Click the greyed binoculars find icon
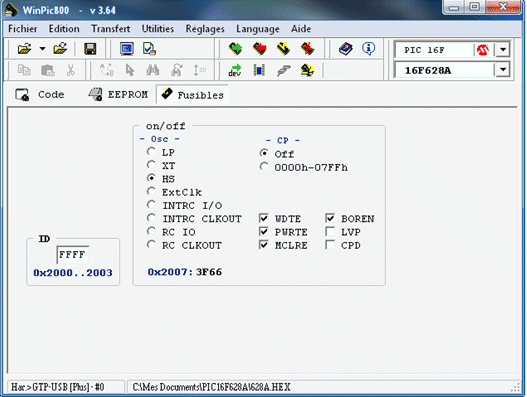The width and height of the screenshot is (527, 397). point(153,70)
